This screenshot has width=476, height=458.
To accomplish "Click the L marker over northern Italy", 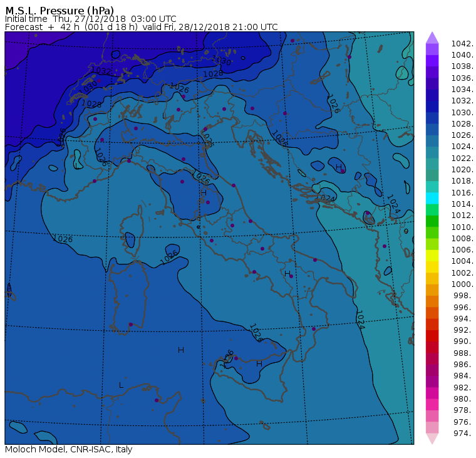I will point(164,115).
